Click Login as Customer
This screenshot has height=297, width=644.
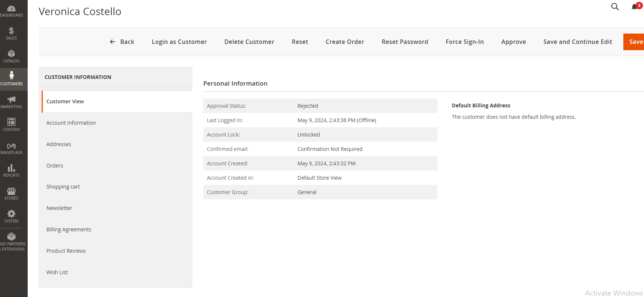click(179, 42)
